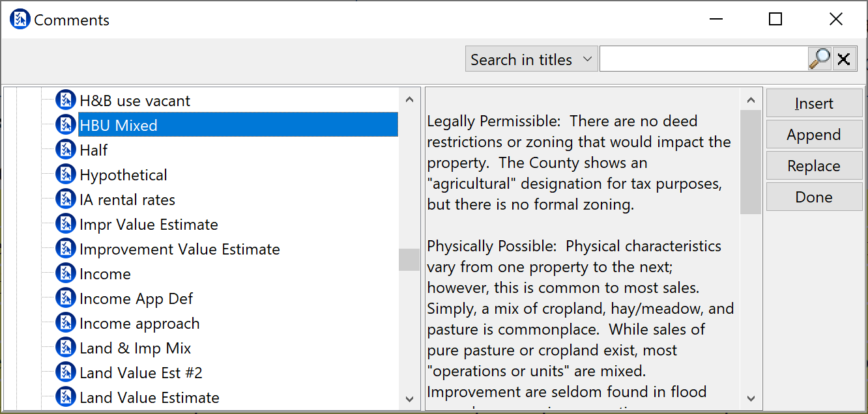Select the 'Improvement Value Estimate' entry
The width and height of the screenshot is (868, 414).
click(x=179, y=249)
